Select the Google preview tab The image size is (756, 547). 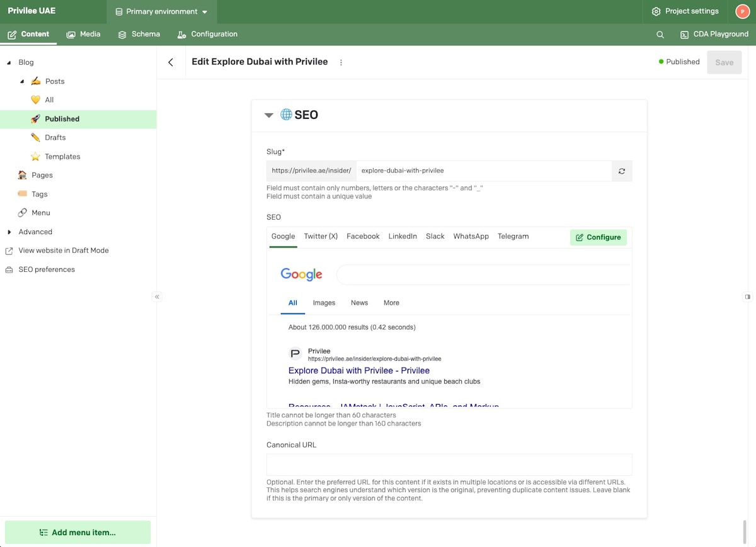pyautogui.click(x=283, y=237)
